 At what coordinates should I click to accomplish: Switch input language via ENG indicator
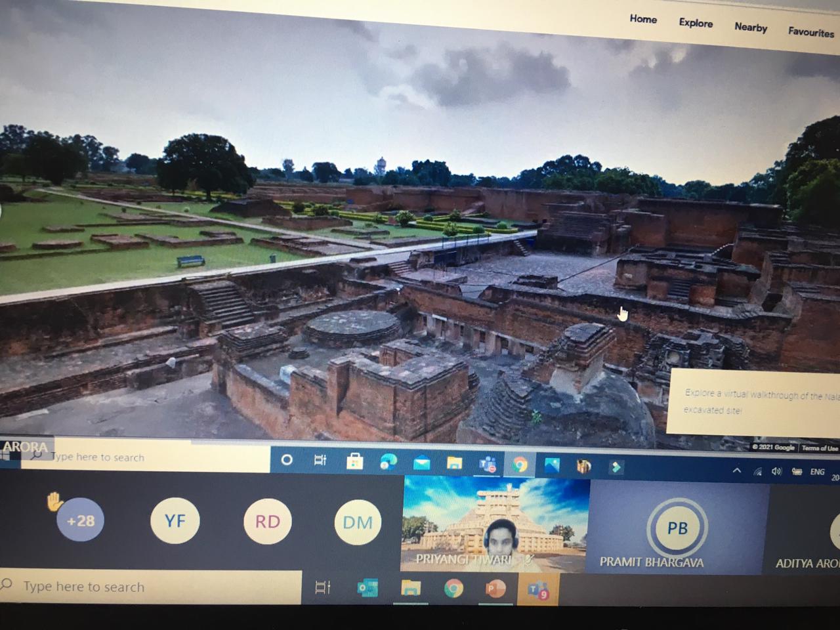point(817,472)
